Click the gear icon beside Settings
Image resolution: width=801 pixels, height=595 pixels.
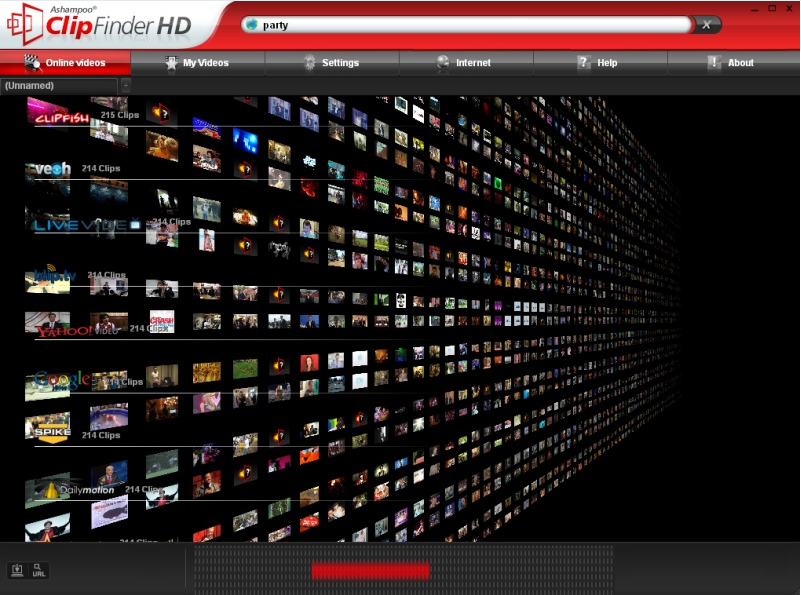coord(310,62)
